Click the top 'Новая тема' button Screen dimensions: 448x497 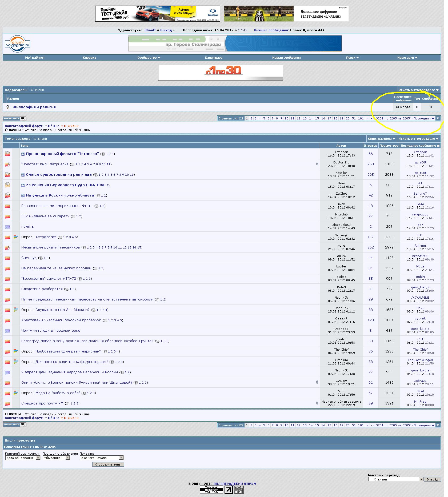(14, 118)
